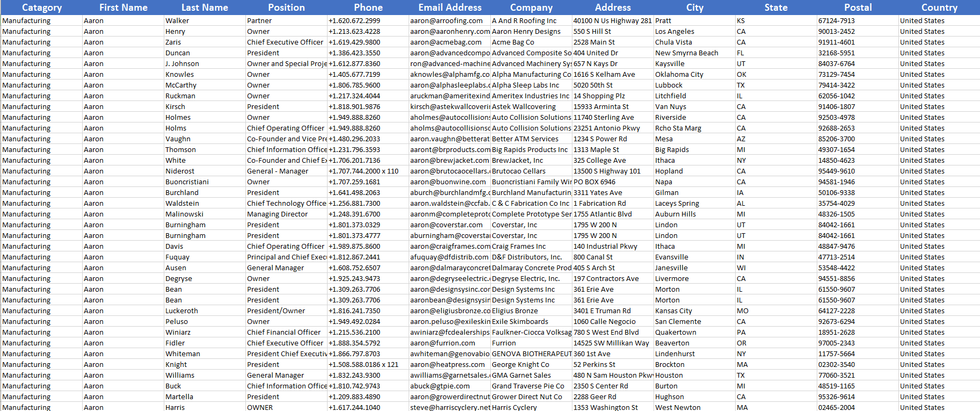Select last name cell Zaris
980x411 pixels.
pos(205,42)
